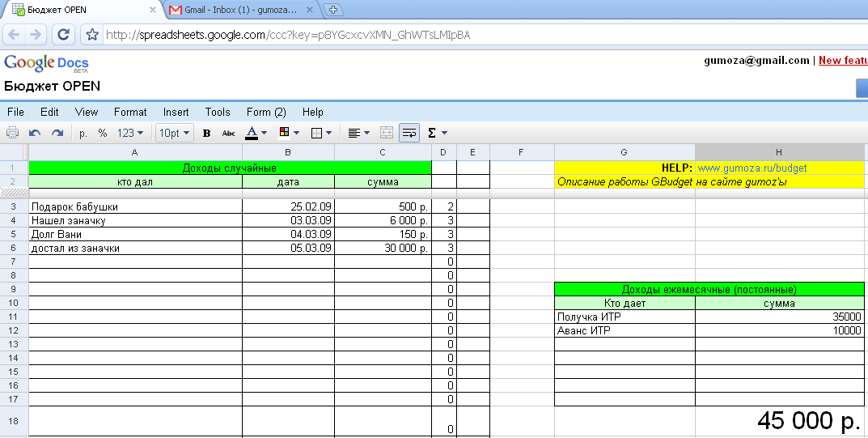Select column A header
Viewport: 868px width, 438px height.
tap(135, 152)
